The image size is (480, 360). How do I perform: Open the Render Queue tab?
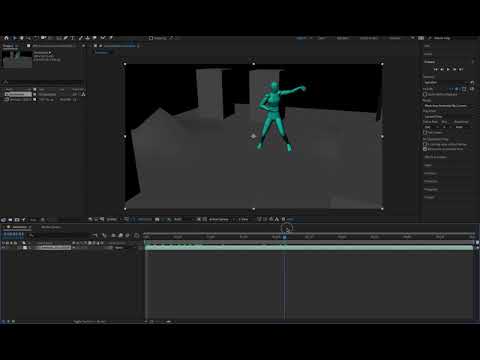click(51, 227)
